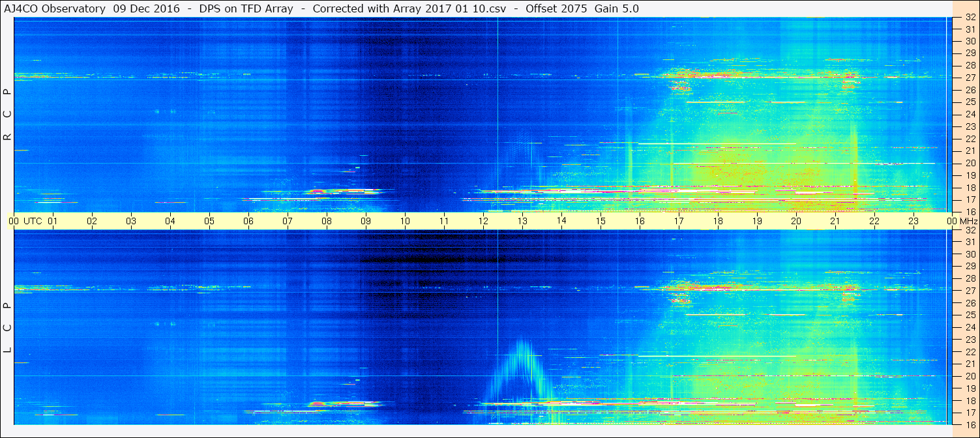980x438 pixels.
Task: Click the 10 hour mark on time axis
Action: coord(405,221)
